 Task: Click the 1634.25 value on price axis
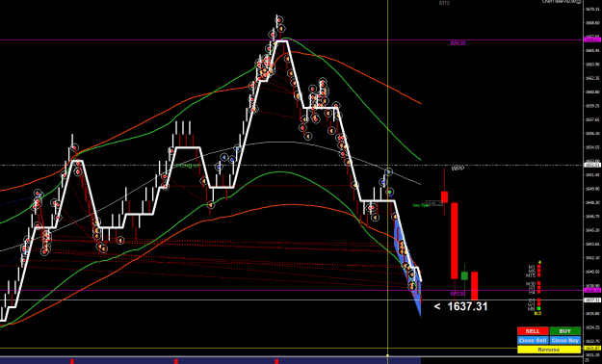point(592,327)
